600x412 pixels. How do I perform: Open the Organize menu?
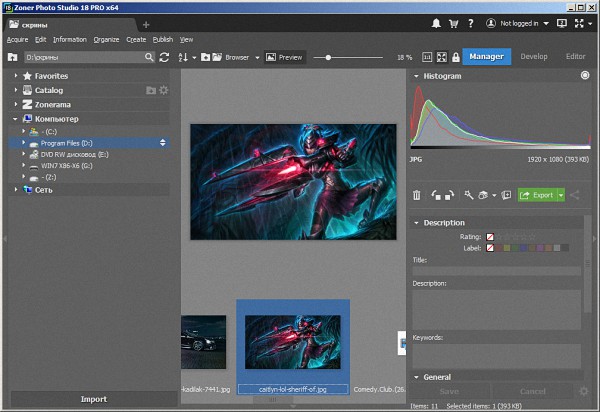(x=106, y=39)
